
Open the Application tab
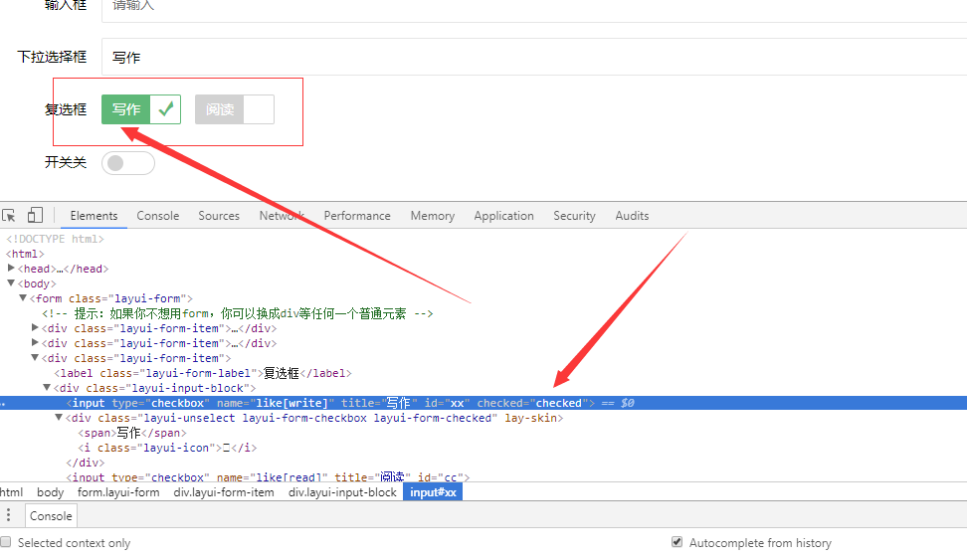click(503, 216)
